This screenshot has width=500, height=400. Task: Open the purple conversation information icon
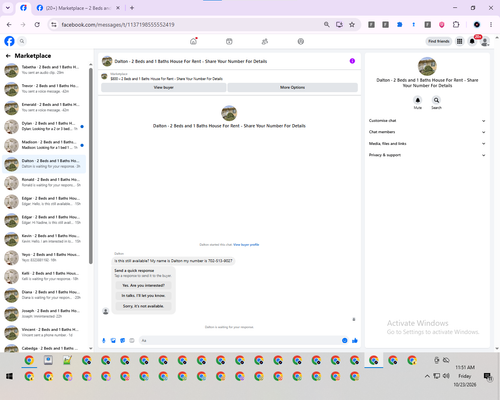[x=352, y=61]
